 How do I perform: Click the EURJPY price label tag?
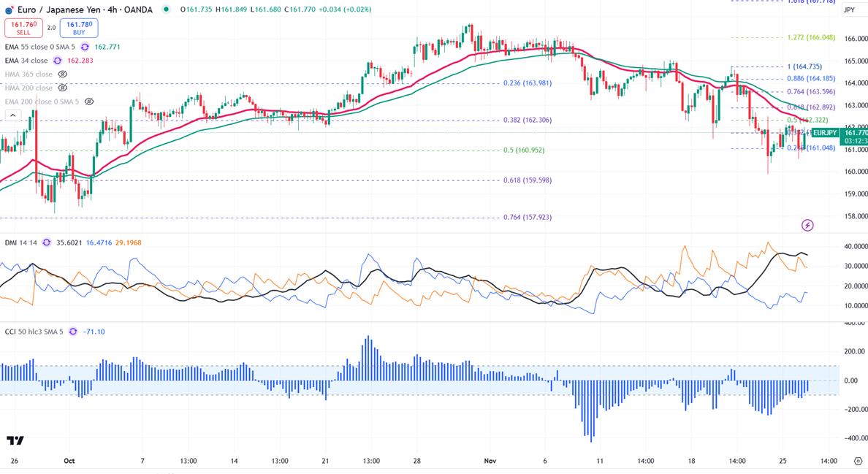click(826, 133)
